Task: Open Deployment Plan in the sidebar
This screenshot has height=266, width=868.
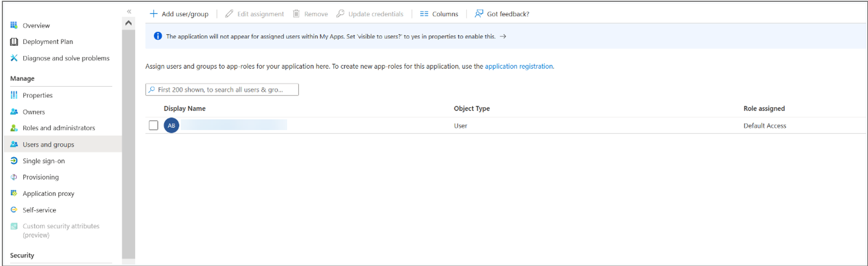Action: [48, 42]
